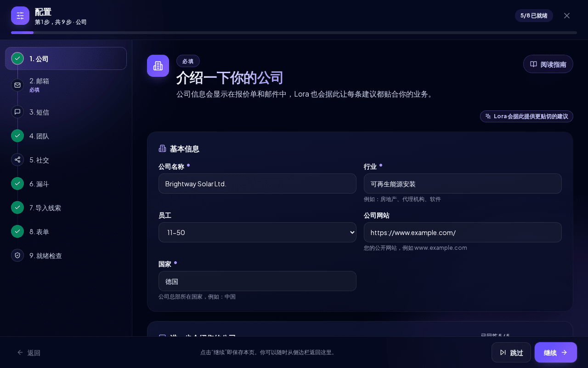Click the green checkmark beside 4. 团队
588x368 pixels.
[x=17, y=136]
